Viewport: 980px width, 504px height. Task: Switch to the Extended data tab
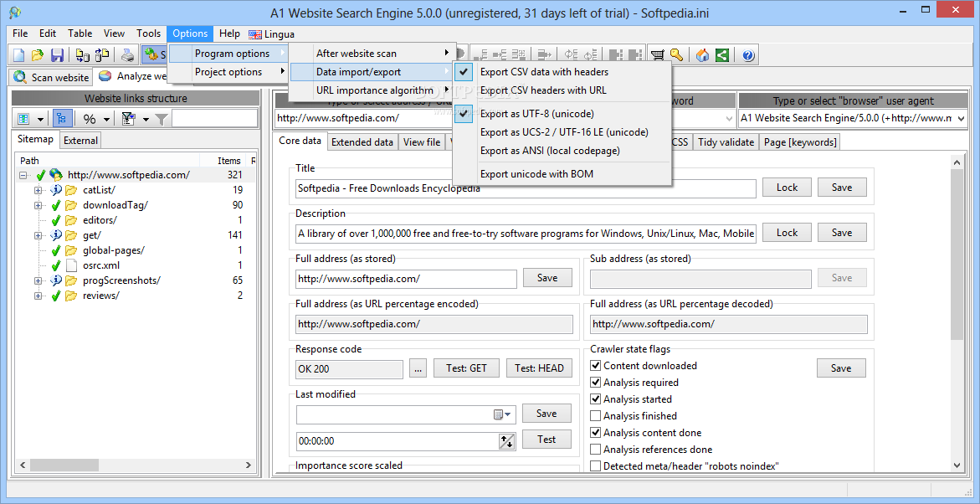pyautogui.click(x=362, y=142)
